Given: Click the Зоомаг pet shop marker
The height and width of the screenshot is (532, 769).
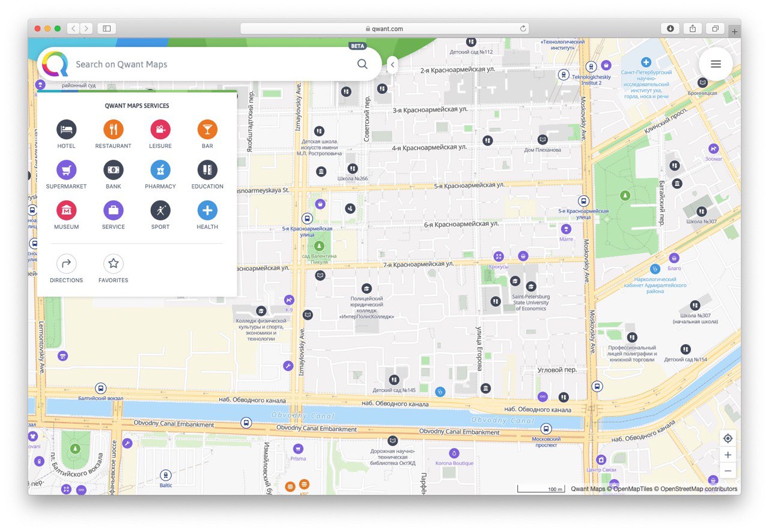Looking at the screenshot, I should pyautogui.click(x=713, y=148).
